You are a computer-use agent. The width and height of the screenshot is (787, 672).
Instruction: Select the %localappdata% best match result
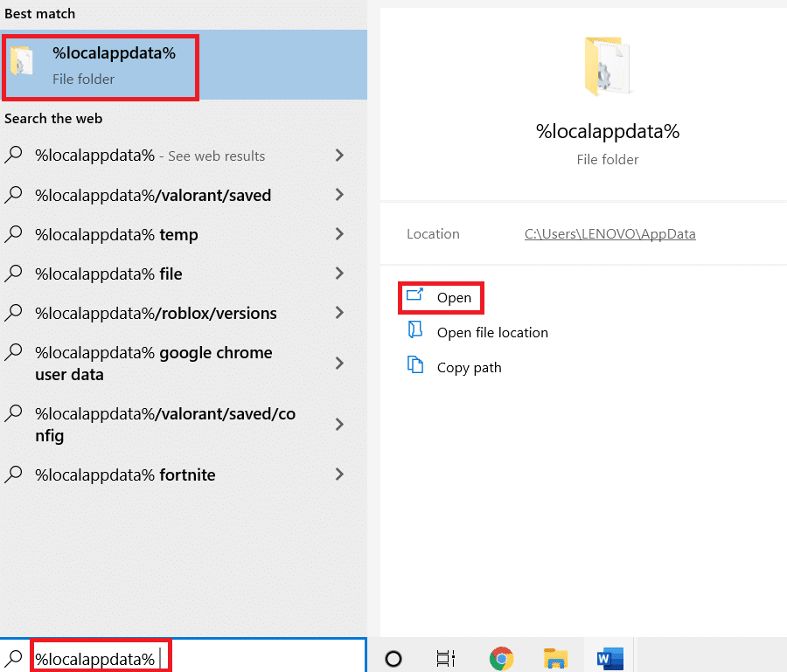click(x=184, y=66)
